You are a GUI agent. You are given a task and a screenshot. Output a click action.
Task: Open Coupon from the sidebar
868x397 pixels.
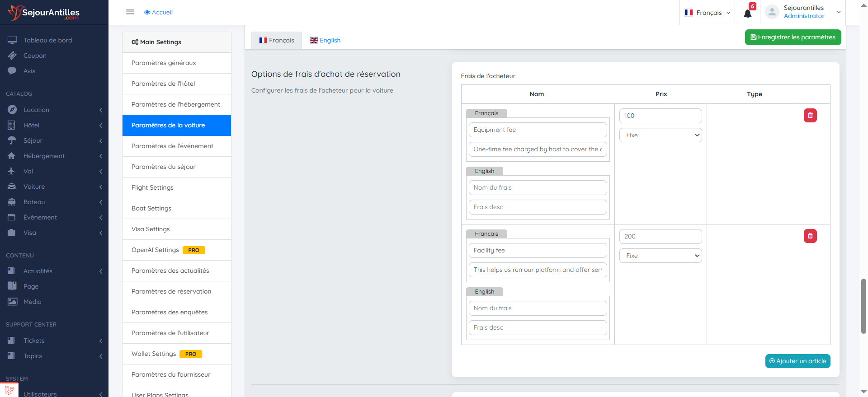tap(35, 56)
